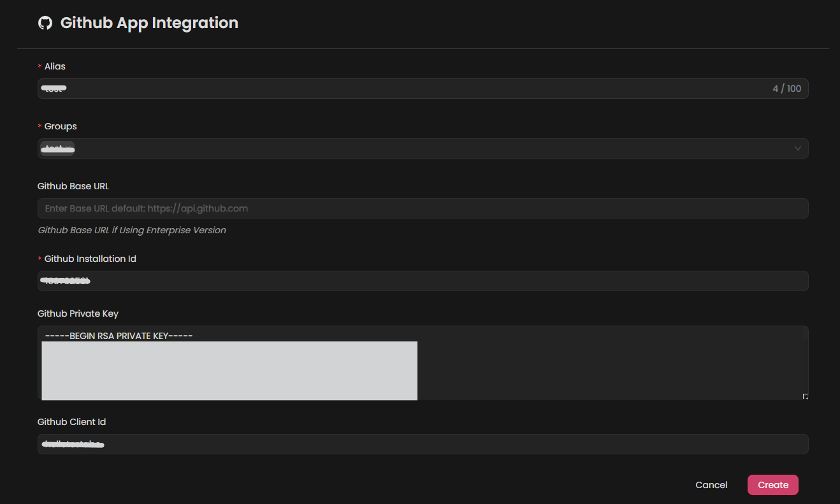Click the 'Alias' field label
Image resolution: width=840 pixels, height=504 pixels.
pos(55,66)
